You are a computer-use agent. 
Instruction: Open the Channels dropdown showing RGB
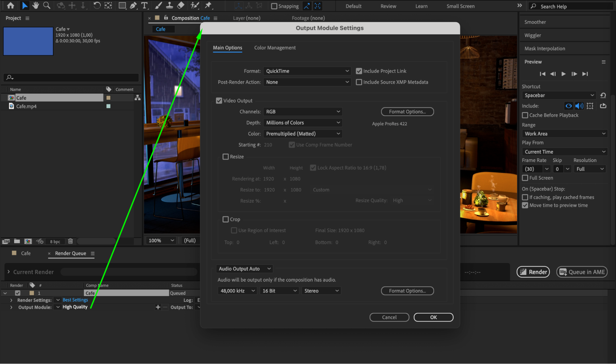click(303, 112)
